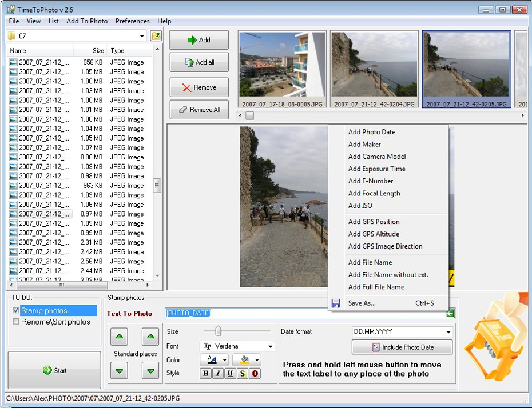Move label to bottom-right standard place
Viewport: 532px width, 408px height.
tap(150, 371)
